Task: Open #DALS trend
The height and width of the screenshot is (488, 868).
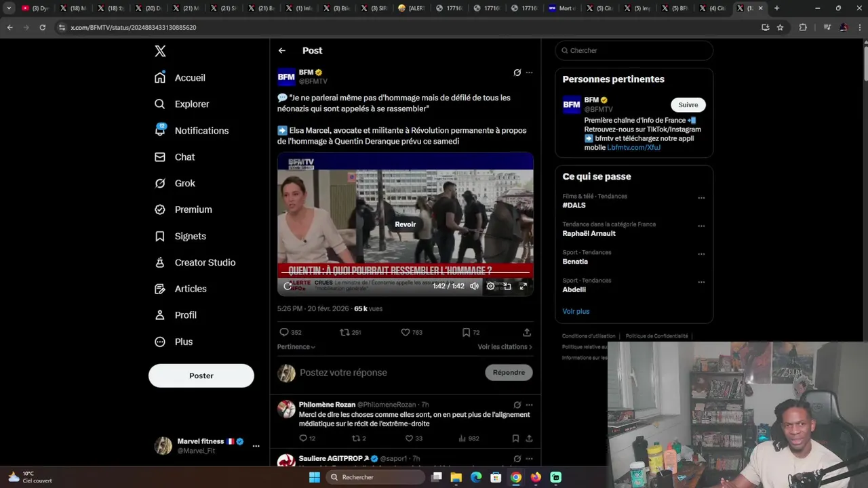Action: coord(574,205)
